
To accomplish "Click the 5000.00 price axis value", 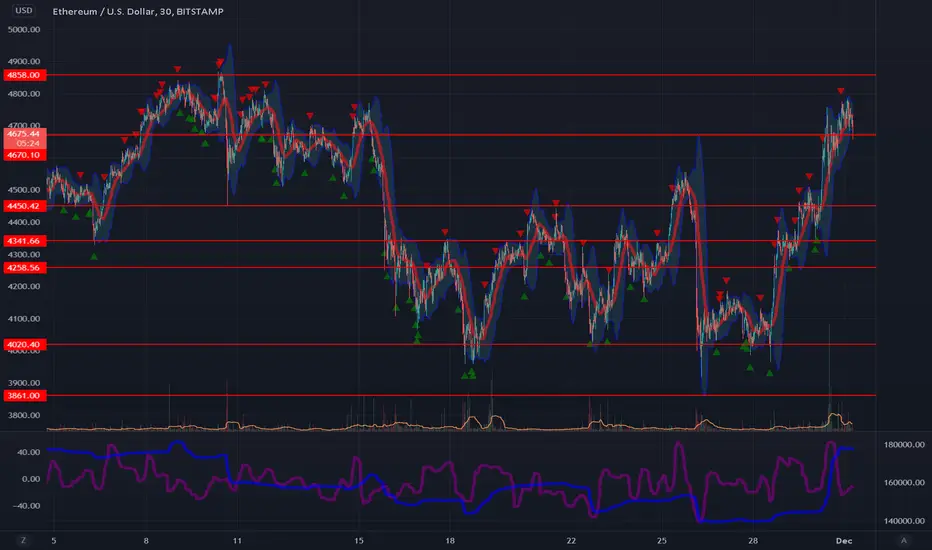I will 24,29.
